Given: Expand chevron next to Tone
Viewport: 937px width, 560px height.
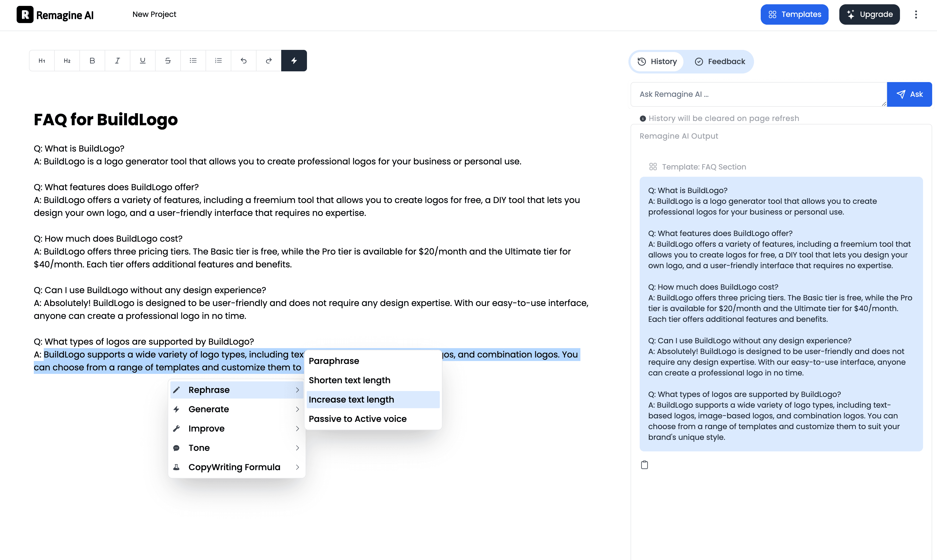Looking at the screenshot, I should tap(298, 448).
